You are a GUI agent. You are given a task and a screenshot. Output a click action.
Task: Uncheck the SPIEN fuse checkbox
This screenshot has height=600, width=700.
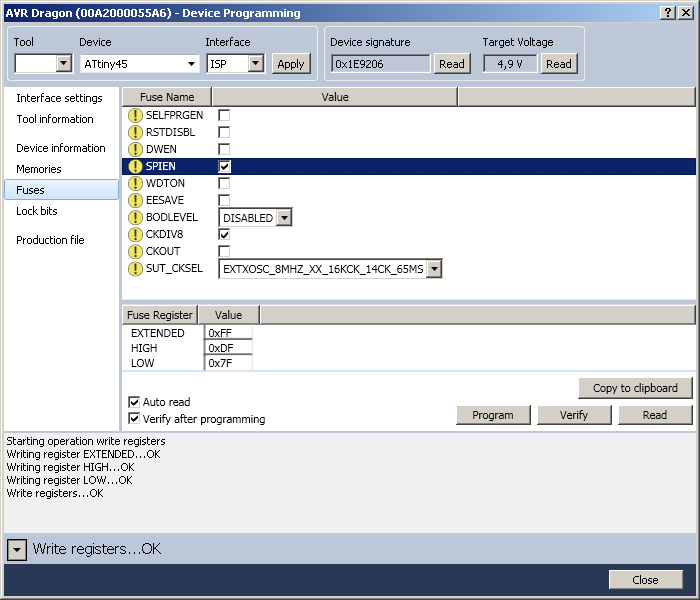point(224,167)
